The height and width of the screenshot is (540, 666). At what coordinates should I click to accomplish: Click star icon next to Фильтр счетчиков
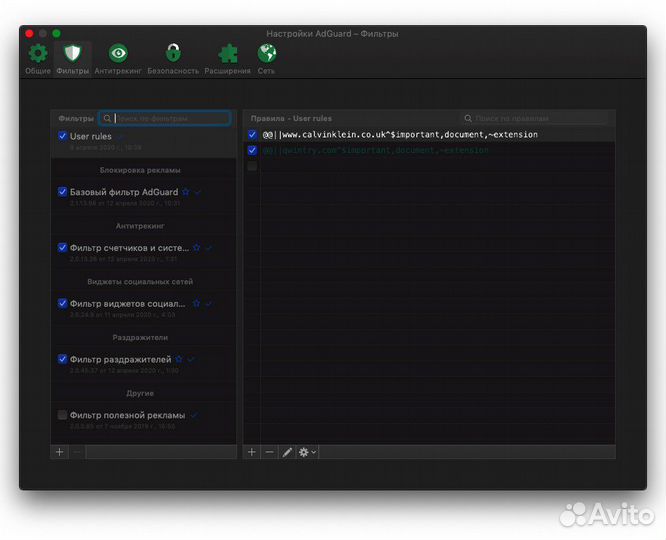[x=197, y=248]
